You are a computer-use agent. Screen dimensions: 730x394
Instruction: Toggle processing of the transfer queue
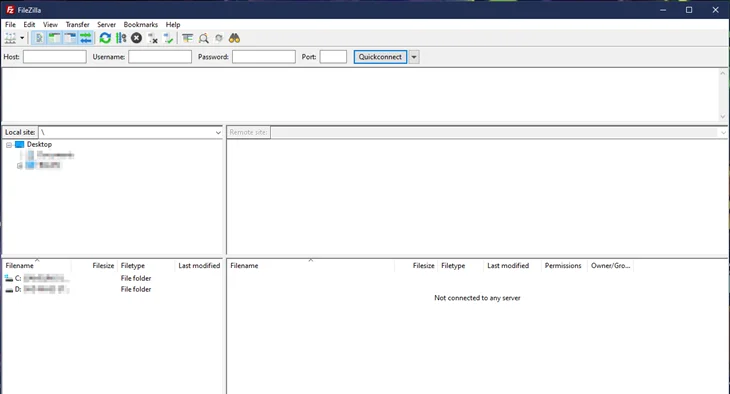click(x=121, y=38)
